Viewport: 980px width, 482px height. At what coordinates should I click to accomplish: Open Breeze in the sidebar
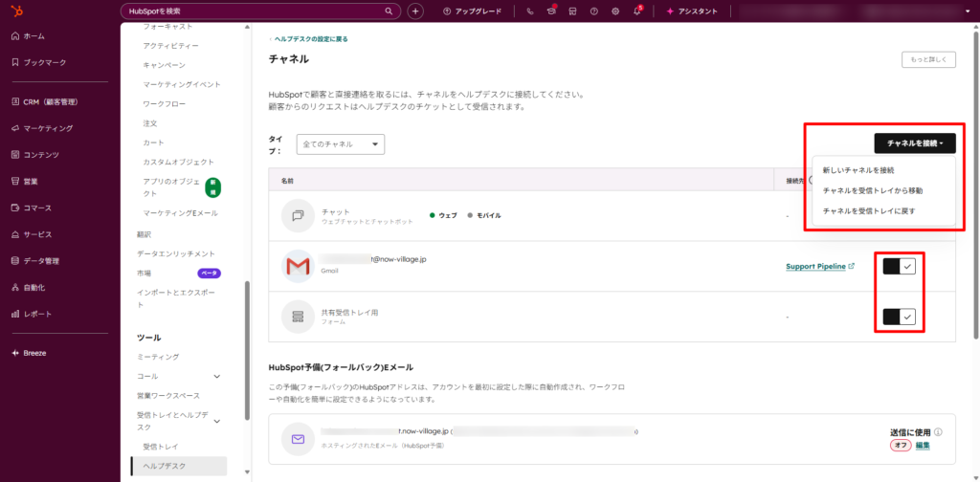29,353
